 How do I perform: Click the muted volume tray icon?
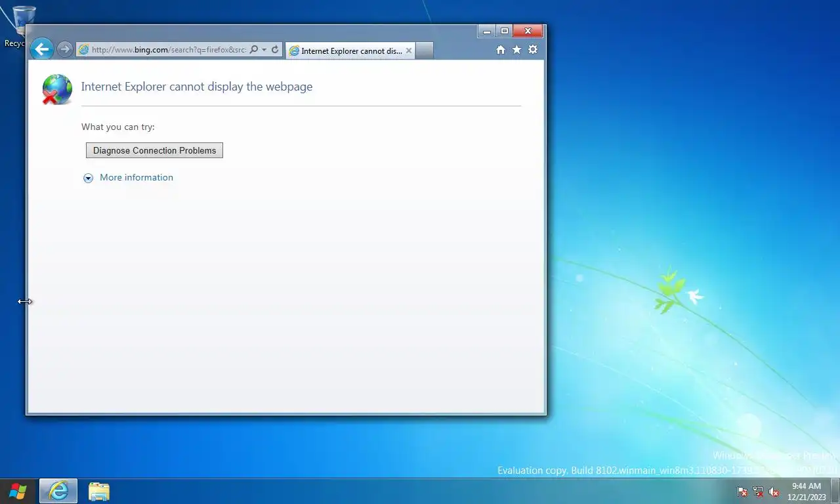(774, 492)
